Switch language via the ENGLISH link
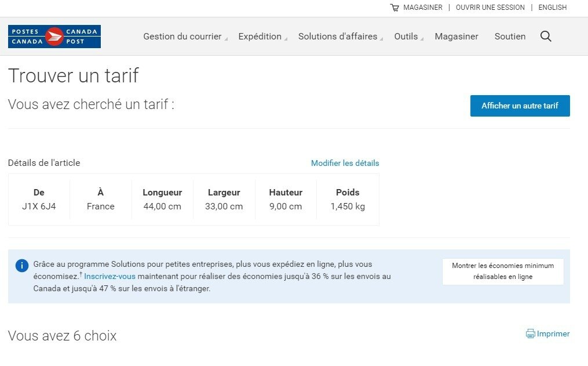 click(x=553, y=8)
